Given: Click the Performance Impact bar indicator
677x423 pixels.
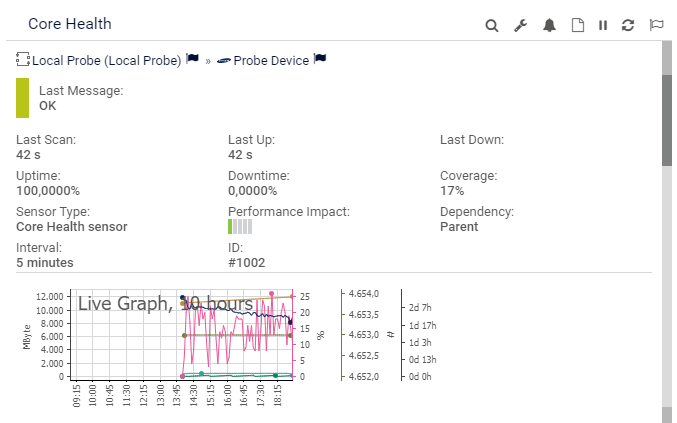Looking at the screenshot, I should 240,227.
